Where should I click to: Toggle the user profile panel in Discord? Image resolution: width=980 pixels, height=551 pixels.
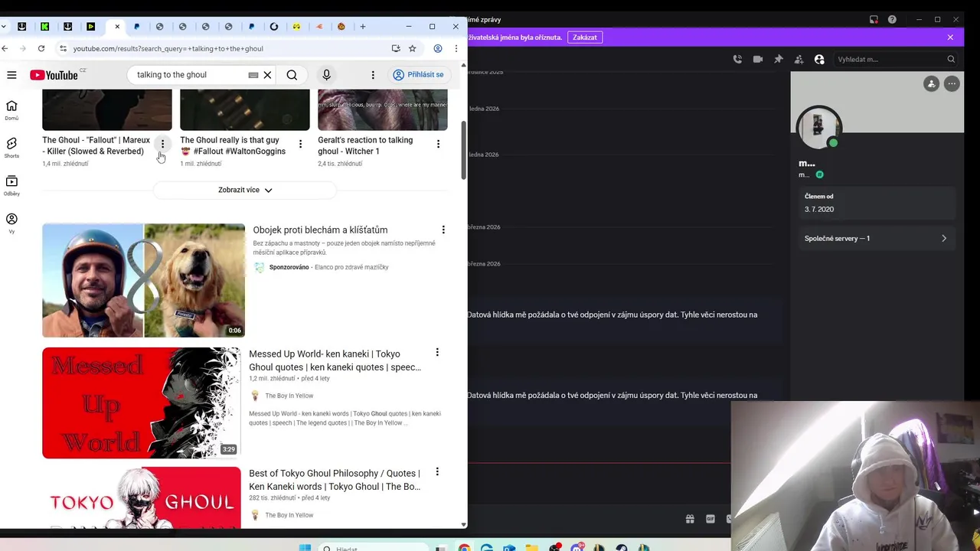point(819,59)
